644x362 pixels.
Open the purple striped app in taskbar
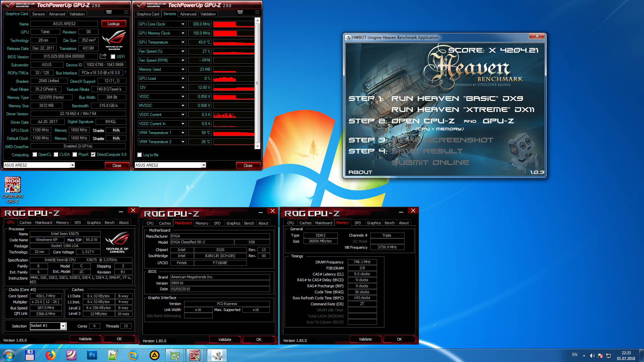[71, 355]
